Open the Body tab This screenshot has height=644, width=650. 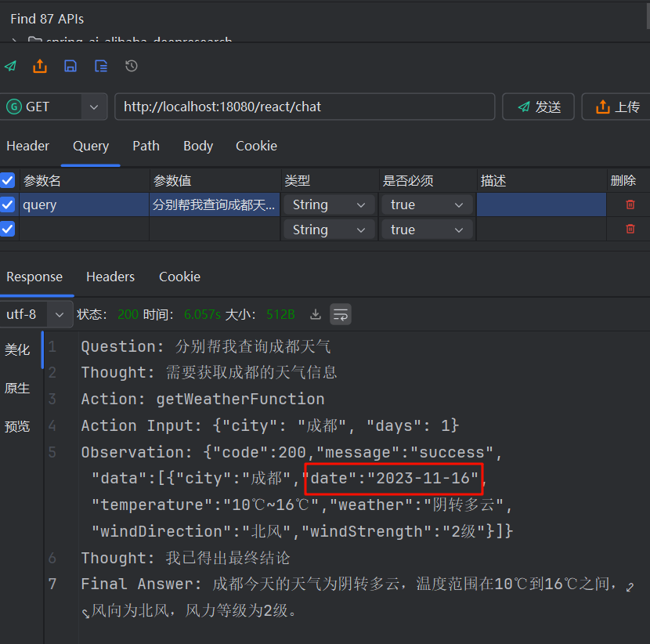tap(198, 146)
